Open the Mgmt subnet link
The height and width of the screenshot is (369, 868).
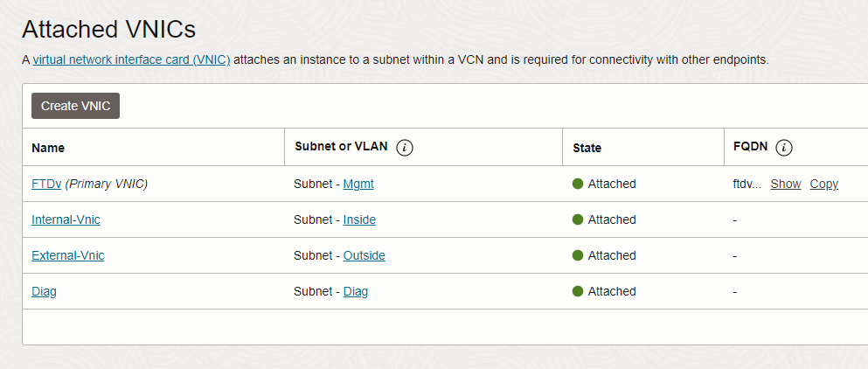[358, 184]
